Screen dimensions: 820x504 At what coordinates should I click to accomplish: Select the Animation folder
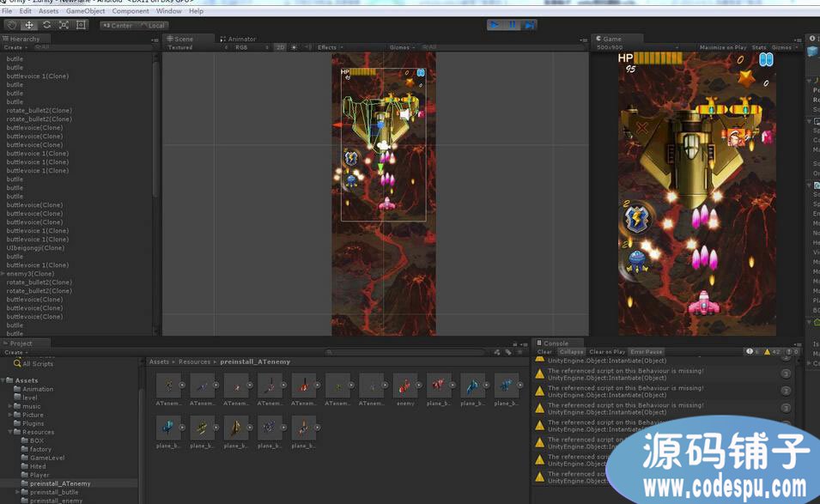coord(38,390)
